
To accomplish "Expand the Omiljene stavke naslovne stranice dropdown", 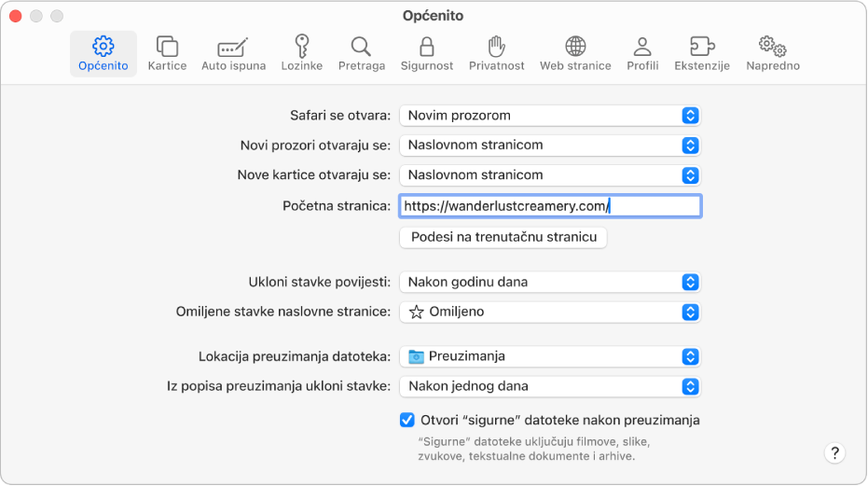I will [550, 312].
